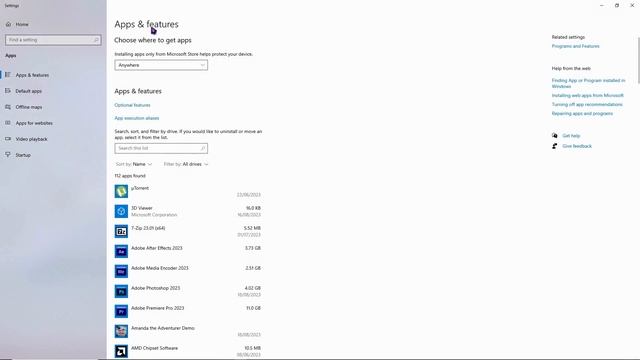This screenshot has height=360, width=640.
Task: Click the Home icon in sidebar
Action: point(8,24)
